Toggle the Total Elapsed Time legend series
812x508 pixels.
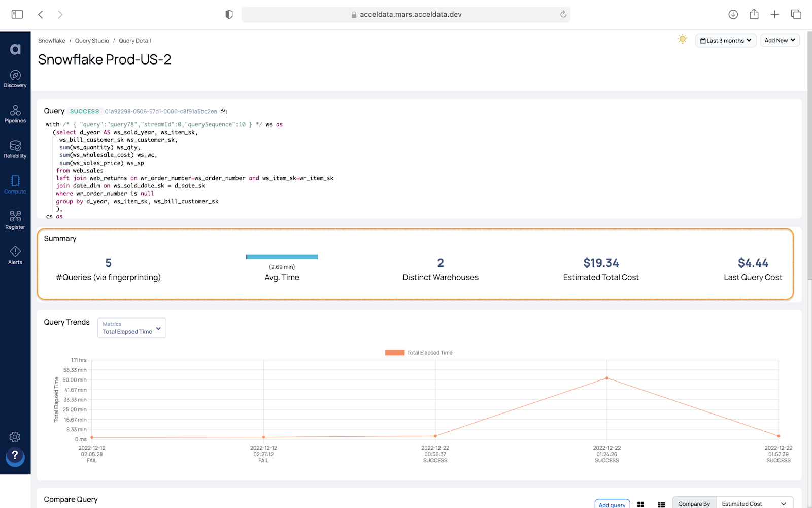point(419,353)
